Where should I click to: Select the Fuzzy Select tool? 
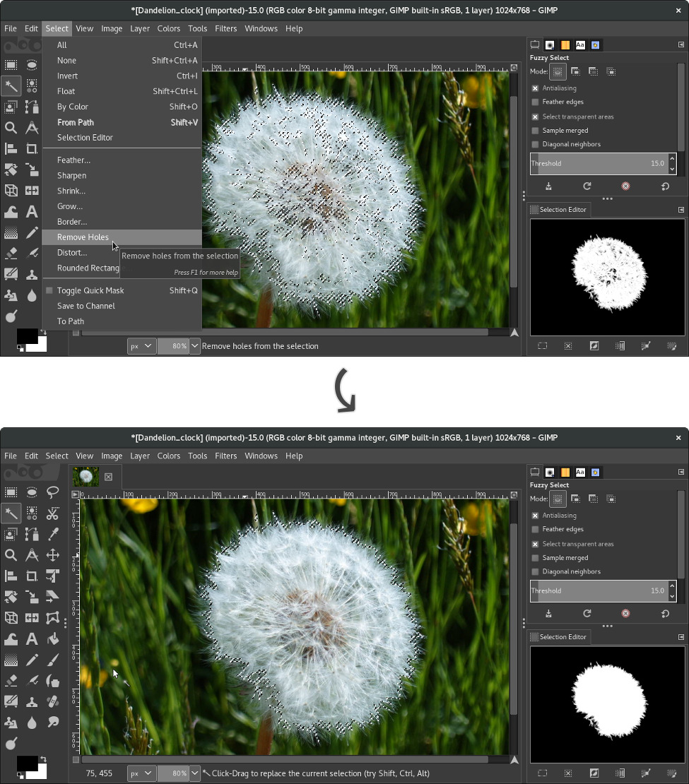(x=11, y=513)
